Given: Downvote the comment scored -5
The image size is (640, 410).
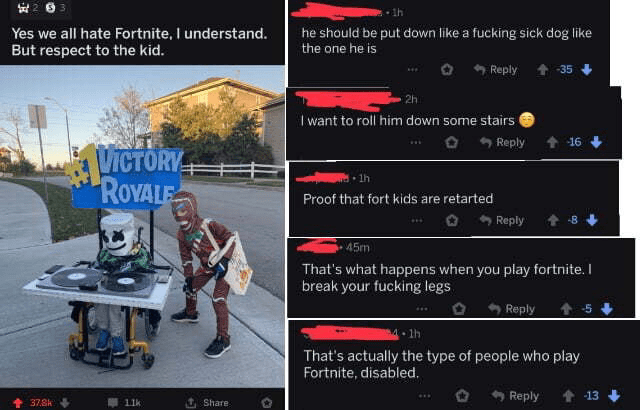Looking at the screenshot, I should [x=607, y=309].
